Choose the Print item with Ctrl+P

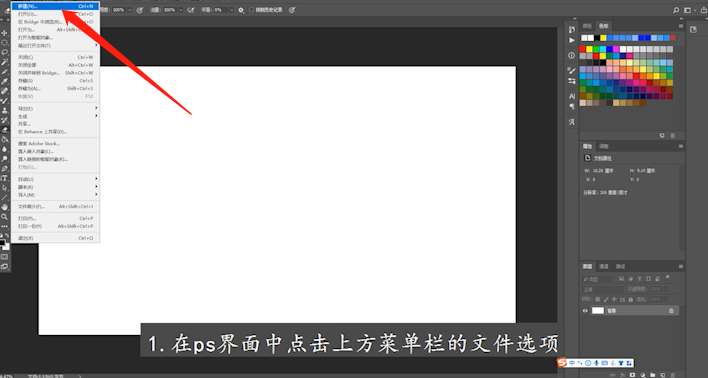tap(55, 218)
